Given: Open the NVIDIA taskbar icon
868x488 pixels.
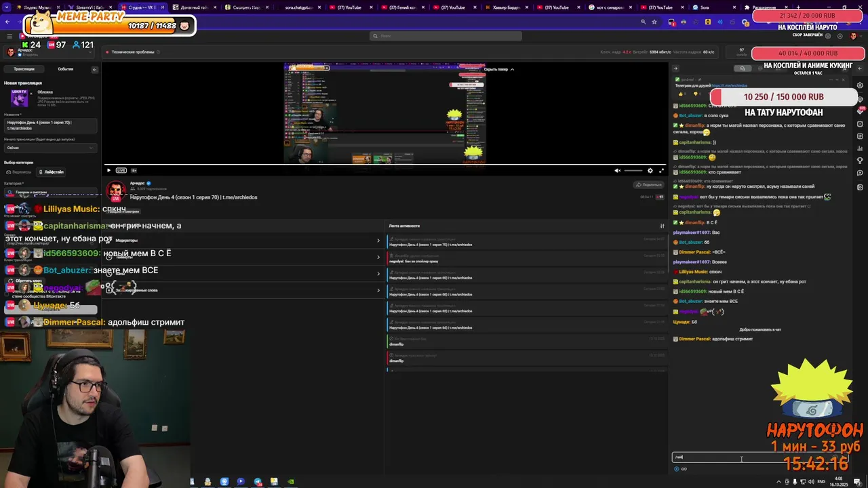Looking at the screenshot, I should tap(291, 482).
